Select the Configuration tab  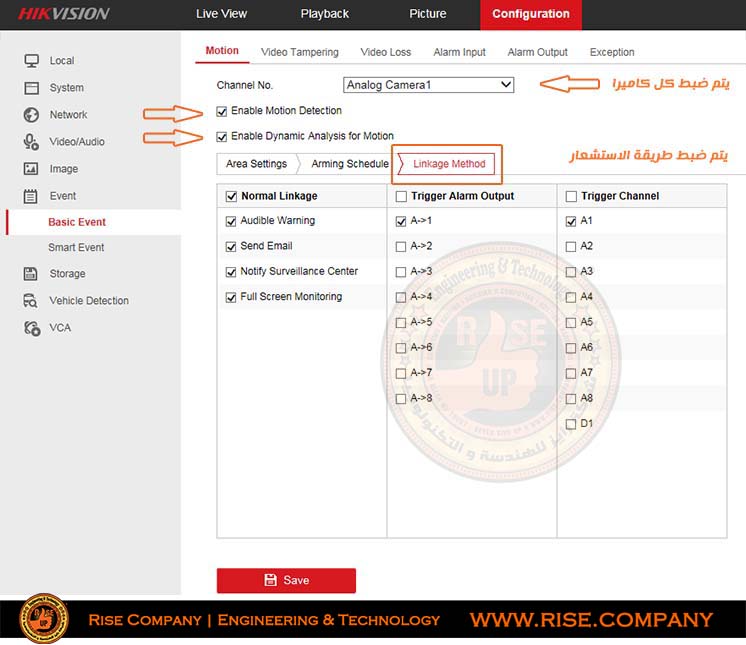tap(531, 14)
